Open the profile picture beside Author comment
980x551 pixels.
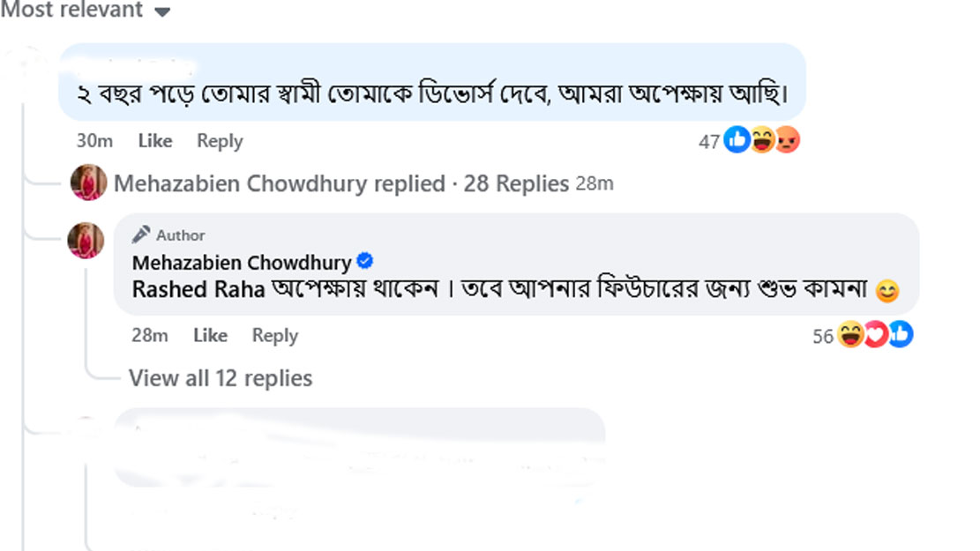coord(86,241)
